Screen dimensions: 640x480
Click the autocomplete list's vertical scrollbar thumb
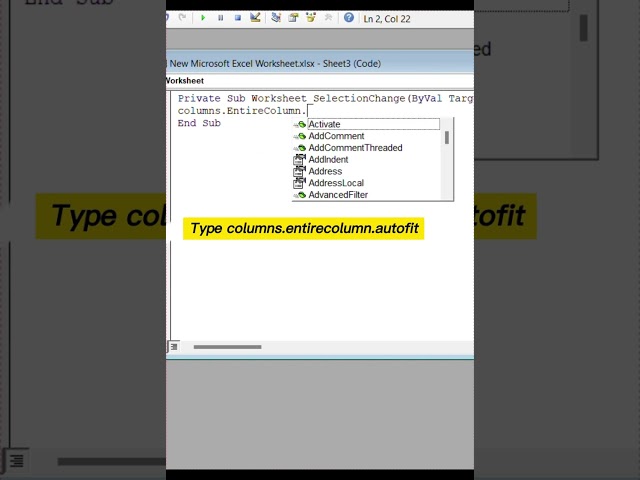(447, 138)
